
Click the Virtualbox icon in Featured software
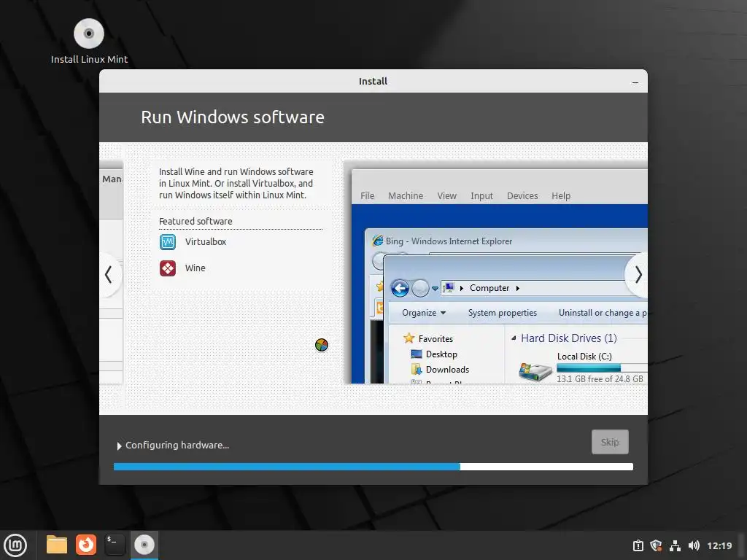coord(168,242)
